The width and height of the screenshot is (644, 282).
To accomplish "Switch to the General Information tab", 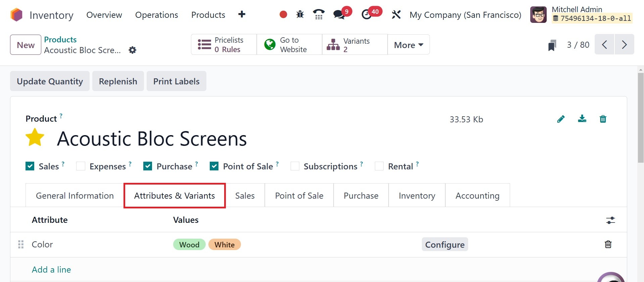I will [75, 196].
